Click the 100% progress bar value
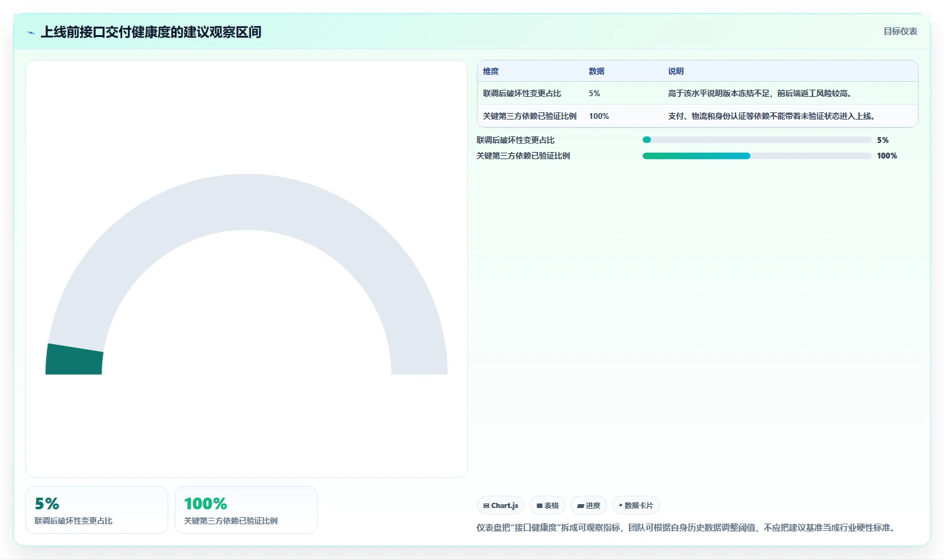Image resolution: width=944 pixels, height=560 pixels. tap(887, 156)
